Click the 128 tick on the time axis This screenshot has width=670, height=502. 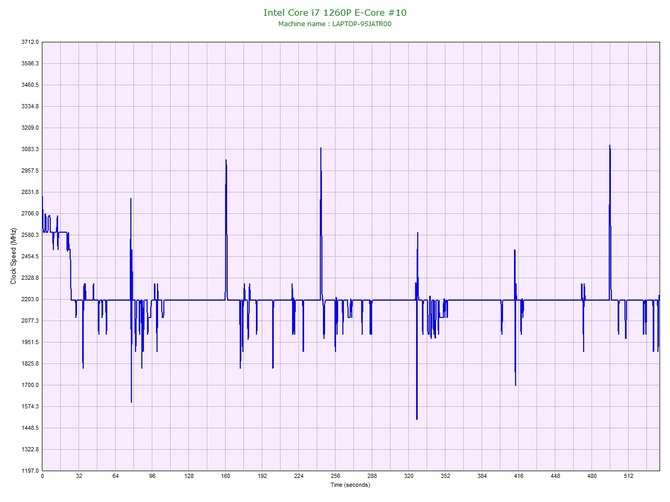pyautogui.click(x=189, y=476)
